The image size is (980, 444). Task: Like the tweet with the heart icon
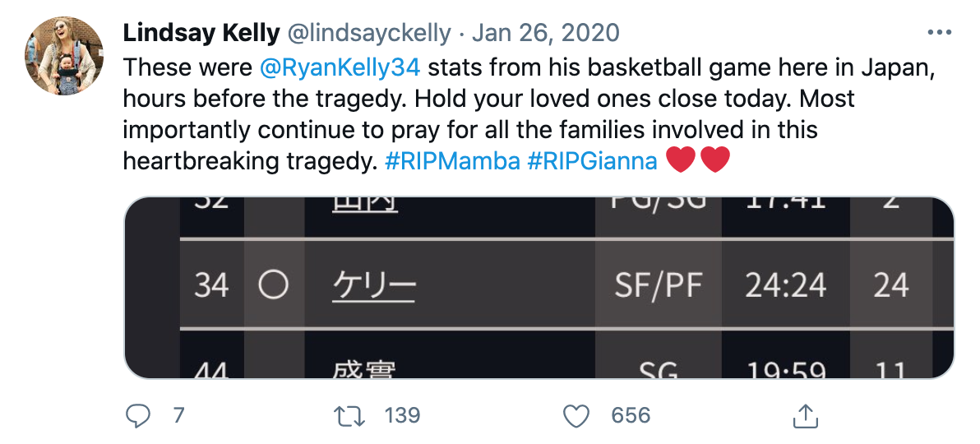click(x=577, y=416)
